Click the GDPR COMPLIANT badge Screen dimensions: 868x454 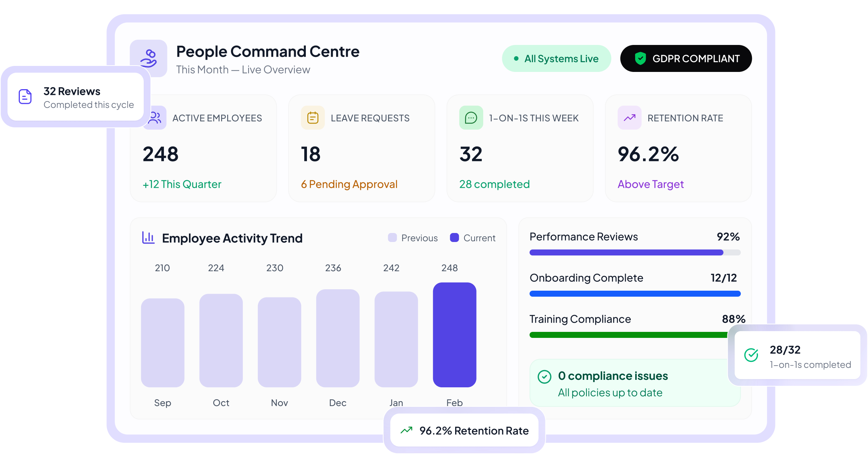pyautogui.click(x=686, y=58)
